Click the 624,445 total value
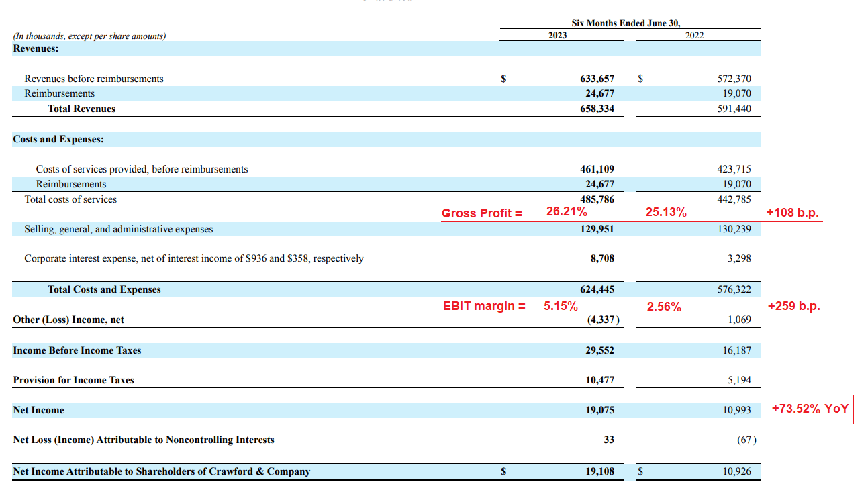 597,289
